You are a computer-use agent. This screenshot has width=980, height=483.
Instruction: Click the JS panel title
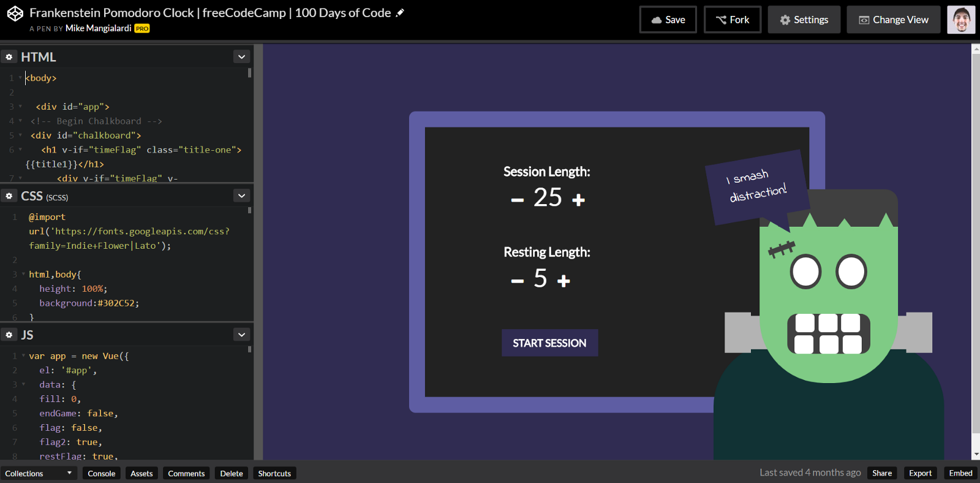point(28,335)
